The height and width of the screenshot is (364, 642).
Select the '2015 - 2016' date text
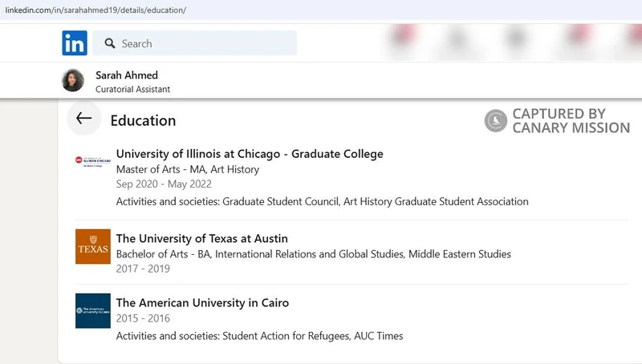tap(143, 318)
